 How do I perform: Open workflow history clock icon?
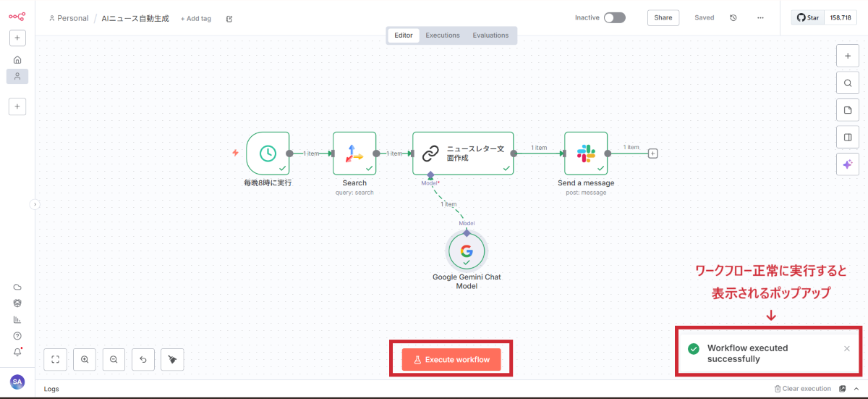[x=733, y=17]
